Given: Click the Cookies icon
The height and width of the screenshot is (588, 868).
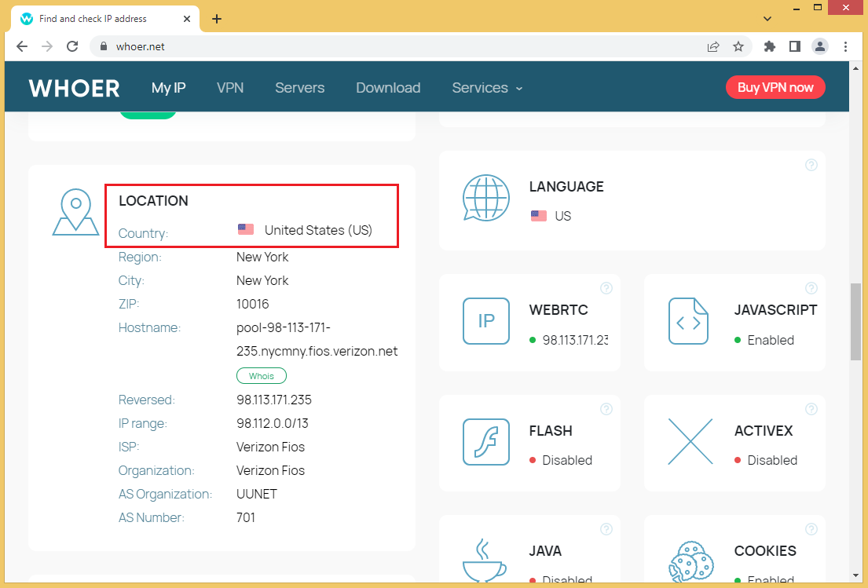Looking at the screenshot, I should pos(690,562).
